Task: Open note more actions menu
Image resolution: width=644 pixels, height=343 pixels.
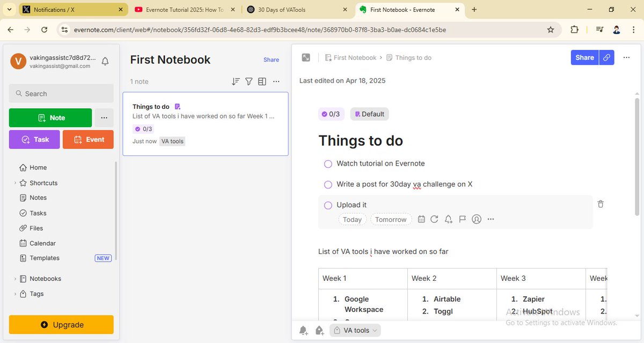Action: (x=626, y=57)
